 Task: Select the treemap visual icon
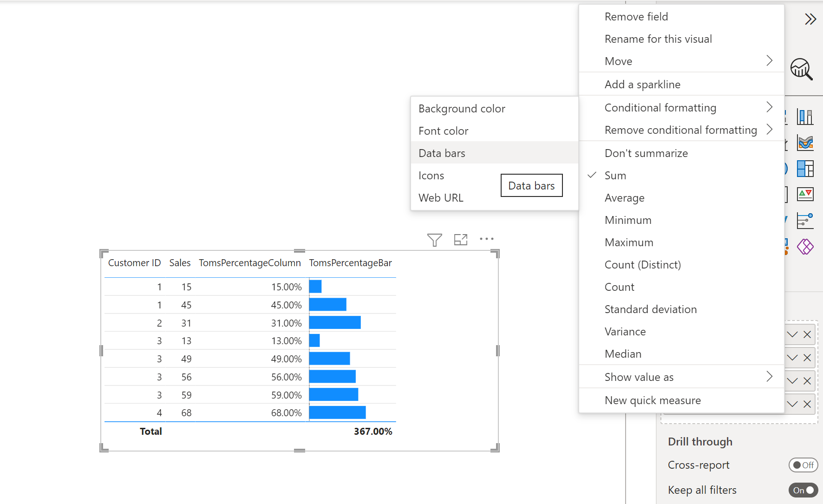[x=805, y=169]
